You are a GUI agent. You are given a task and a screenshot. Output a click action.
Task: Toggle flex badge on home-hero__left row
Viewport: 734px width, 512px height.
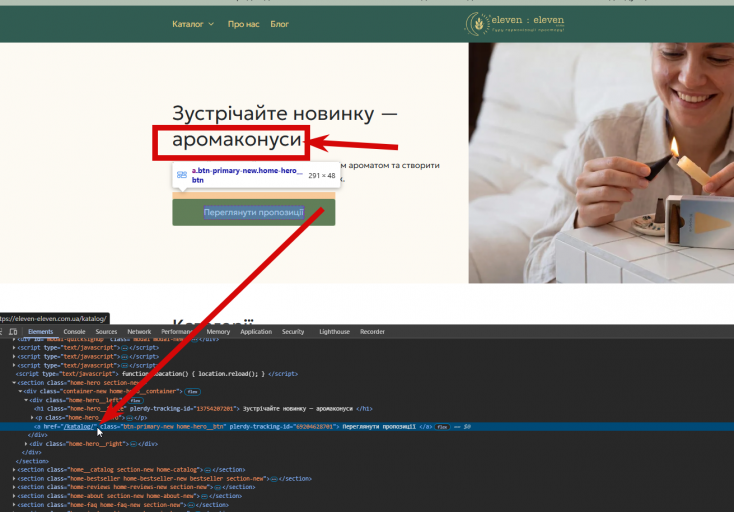(136, 401)
